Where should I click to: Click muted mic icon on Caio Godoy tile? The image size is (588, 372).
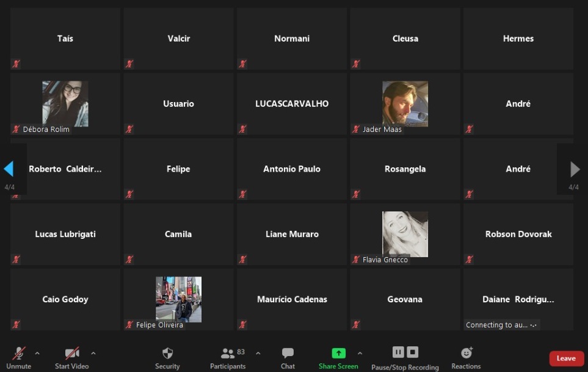pyautogui.click(x=16, y=325)
